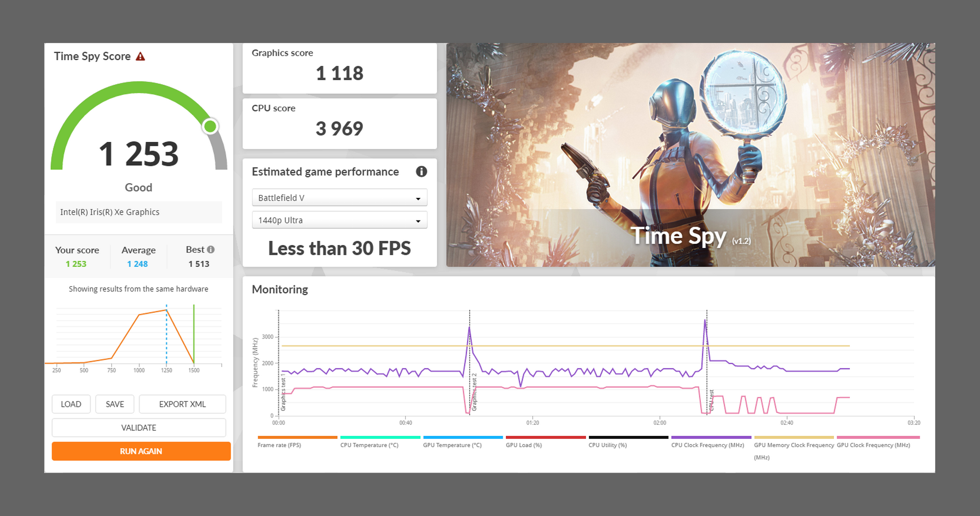Screen dimensions: 980x516
Task: Click the Graphics score label
Action: click(x=282, y=53)
